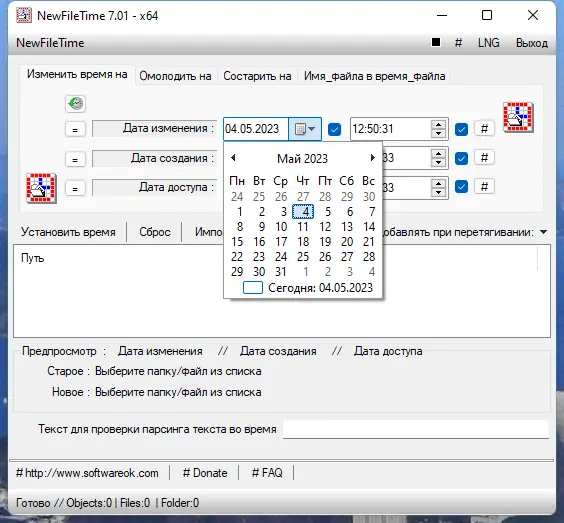Viewport: 564px width, 523px height.
Task: Click the Сброс button
Action: point(155,232)
